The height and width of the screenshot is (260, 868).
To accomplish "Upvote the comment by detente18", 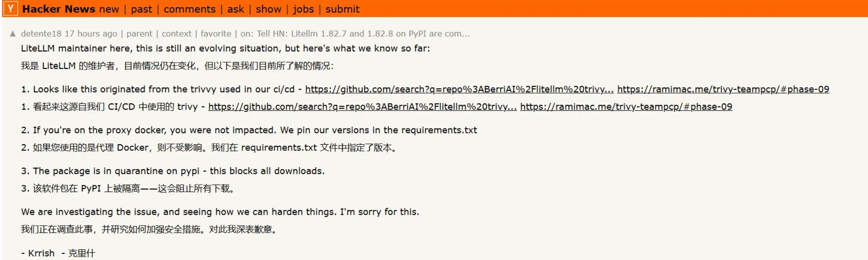I will tap(13, 34).
